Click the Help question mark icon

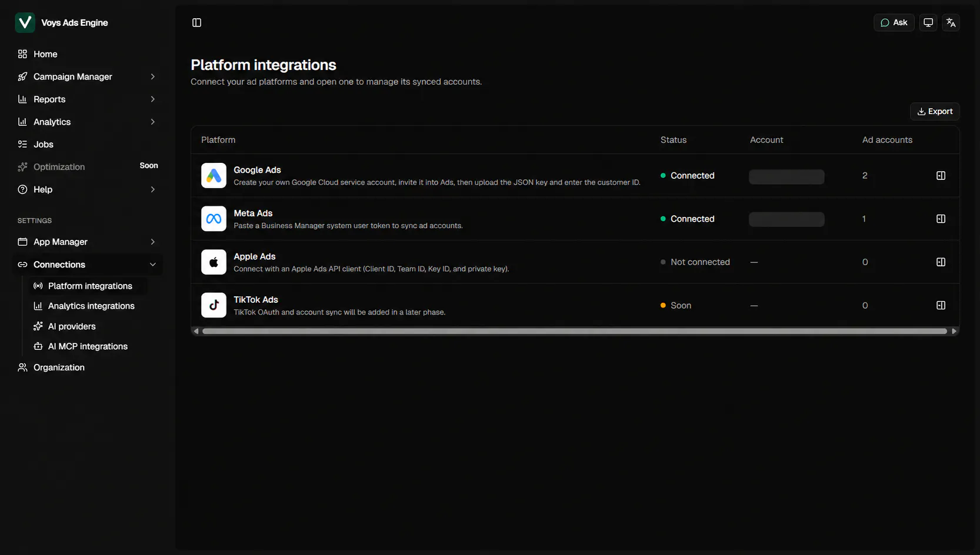tap(22, 190)
